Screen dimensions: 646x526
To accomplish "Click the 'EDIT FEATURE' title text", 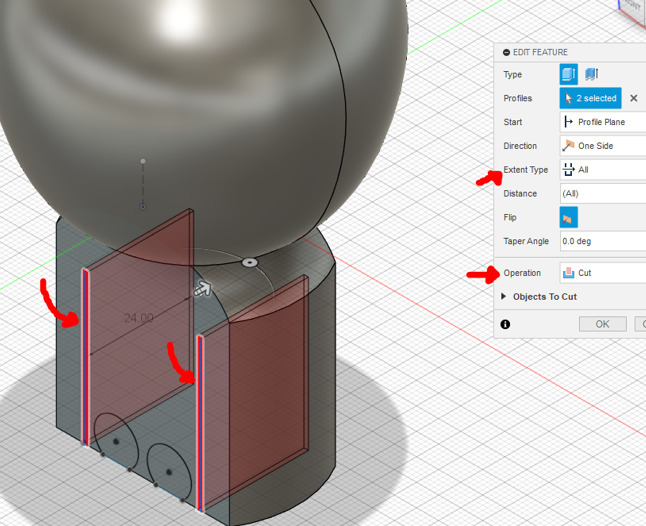I will (540, 52).
